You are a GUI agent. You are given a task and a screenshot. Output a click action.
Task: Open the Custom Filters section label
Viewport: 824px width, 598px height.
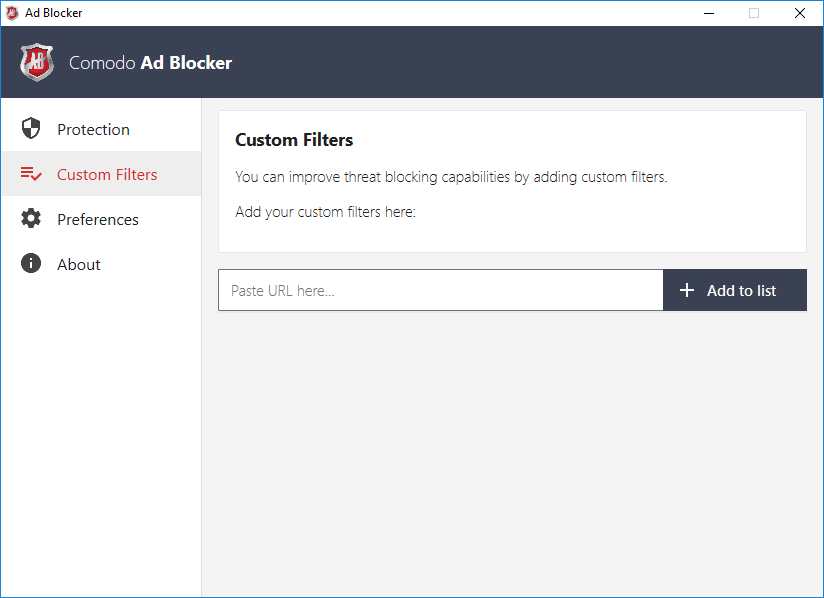point(107,174)
